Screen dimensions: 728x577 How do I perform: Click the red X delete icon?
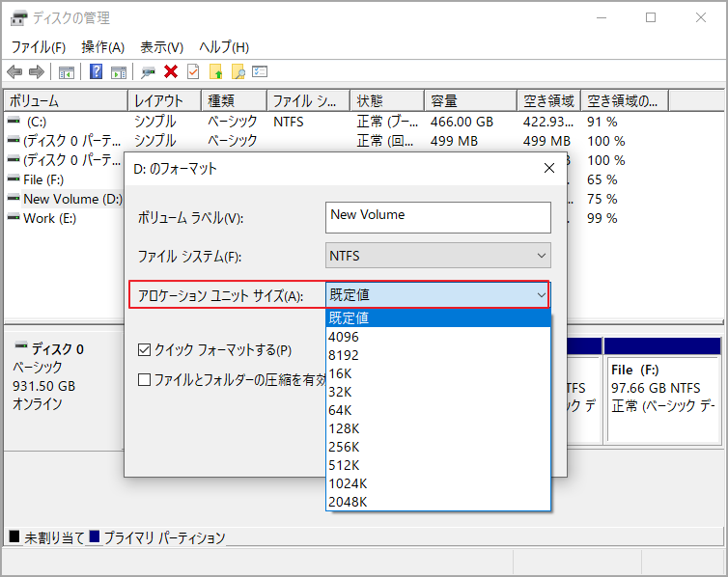click(x=171, y=72)
